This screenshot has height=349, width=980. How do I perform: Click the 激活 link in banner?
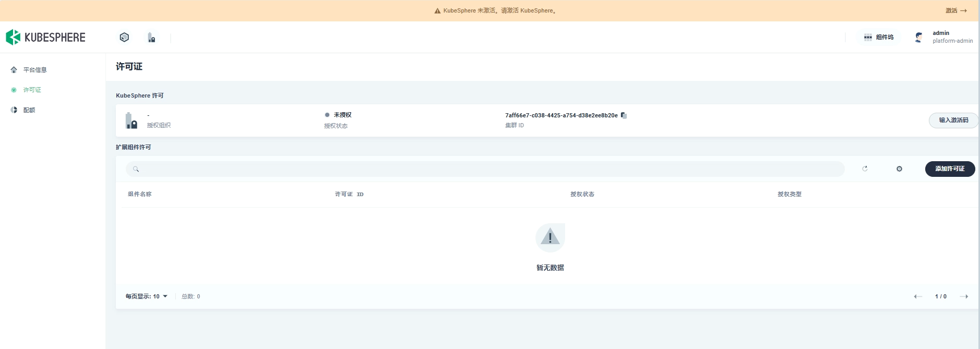tap(955, 10)
